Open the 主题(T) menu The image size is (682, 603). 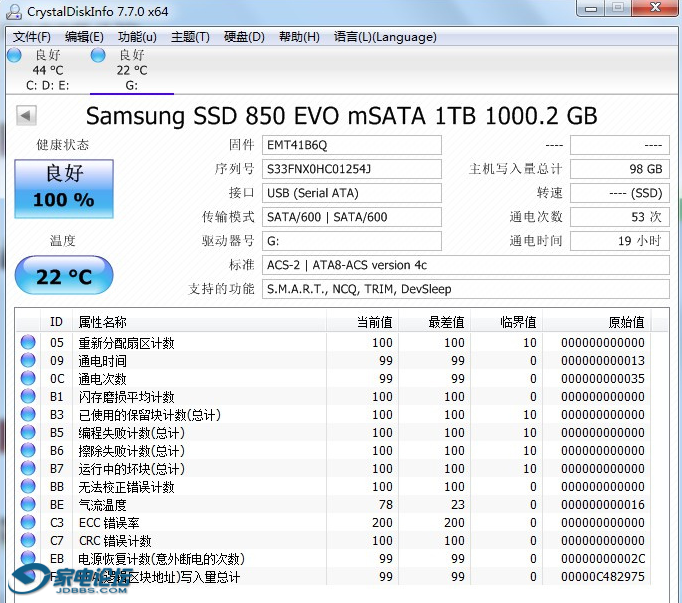coord(190,37)
